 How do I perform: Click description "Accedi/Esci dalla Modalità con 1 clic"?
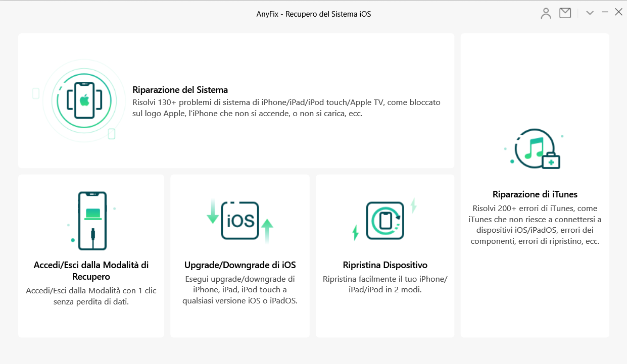(x=91, y=296)
